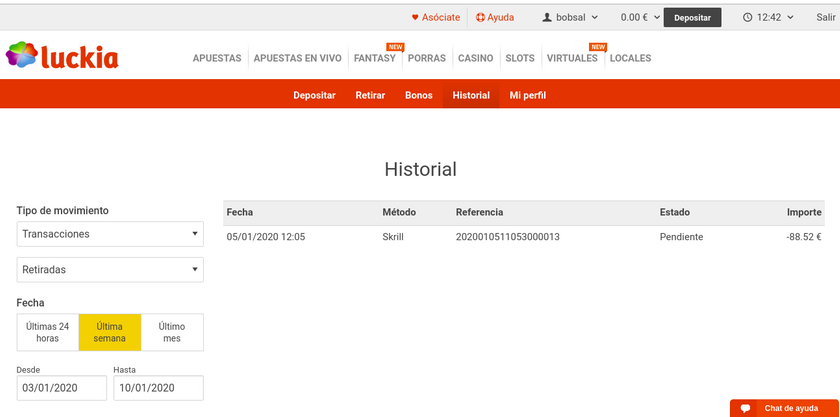
Task: Switch to the Depositar tab in red bar
Action: 314,95
